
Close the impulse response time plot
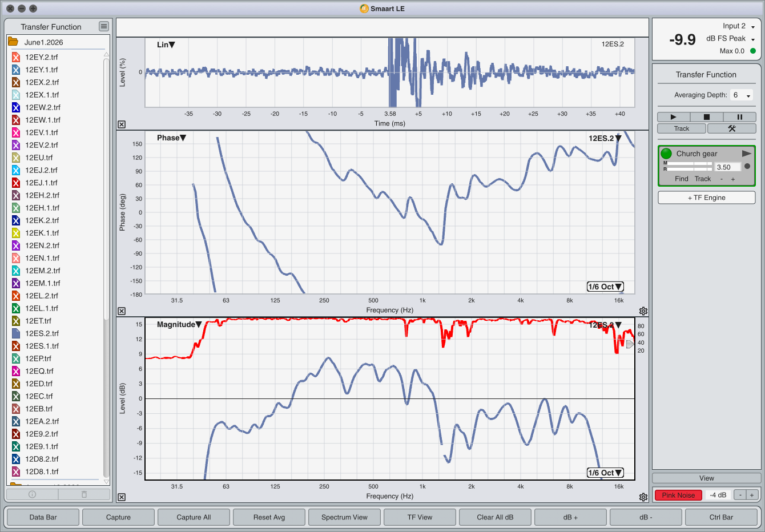tap(122, 124)
